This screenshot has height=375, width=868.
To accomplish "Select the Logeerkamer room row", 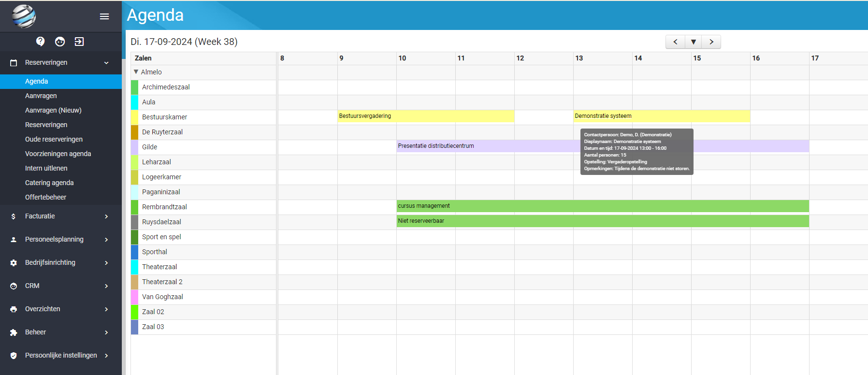I will [203, 177].
